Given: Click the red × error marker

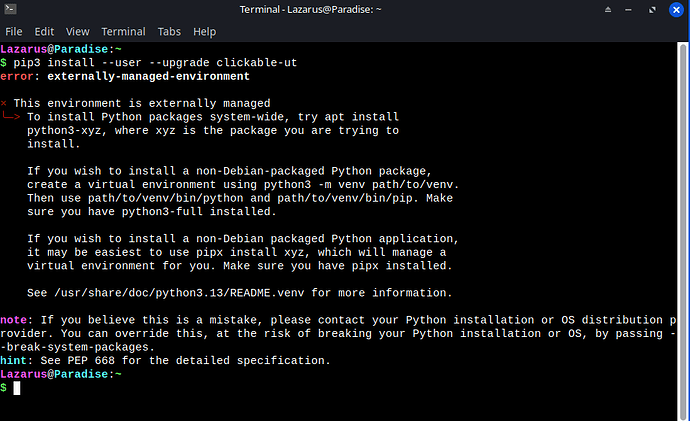Looking at the screenshot, I should 4,103.
